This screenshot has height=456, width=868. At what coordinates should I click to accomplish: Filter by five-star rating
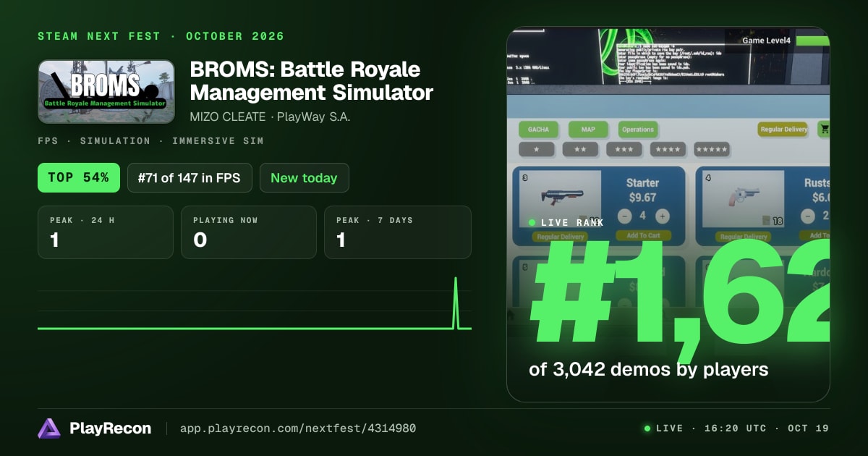click(x=712, y=149)
